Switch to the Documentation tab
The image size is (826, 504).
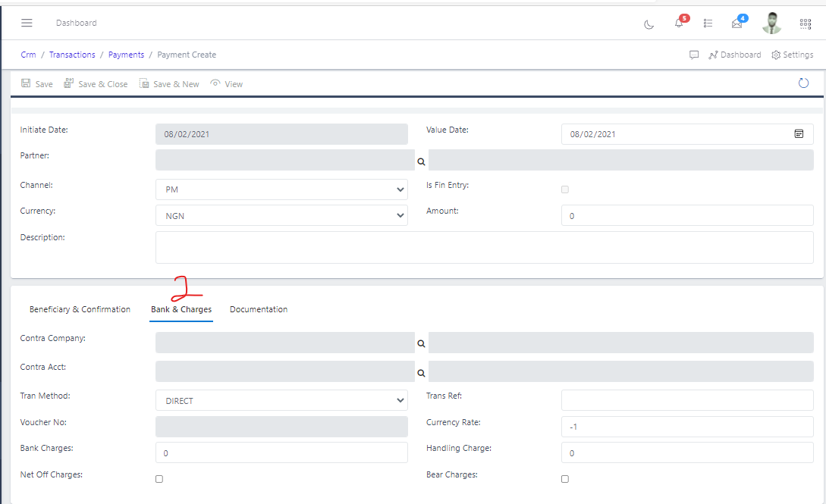[258, 308]
